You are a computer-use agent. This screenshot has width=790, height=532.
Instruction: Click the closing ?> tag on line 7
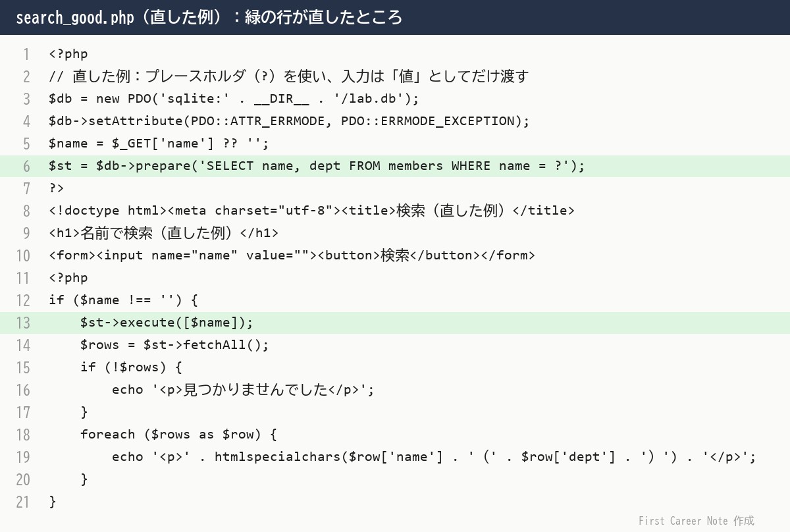click(x=57, y=188)
